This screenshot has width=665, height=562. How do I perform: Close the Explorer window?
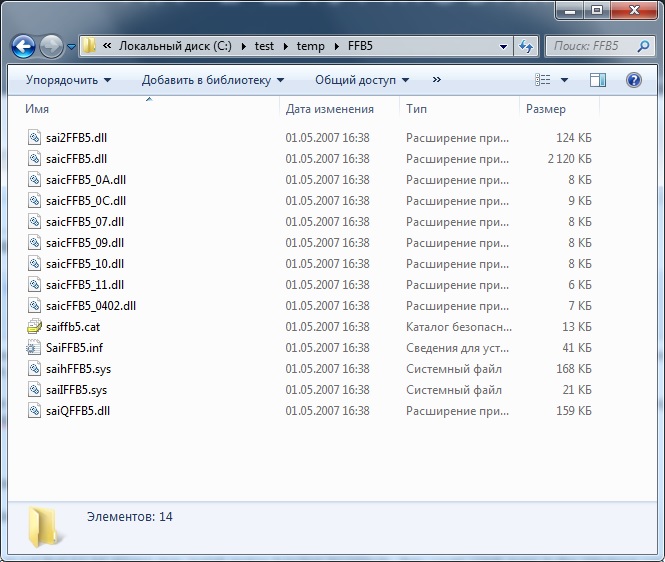634,10
